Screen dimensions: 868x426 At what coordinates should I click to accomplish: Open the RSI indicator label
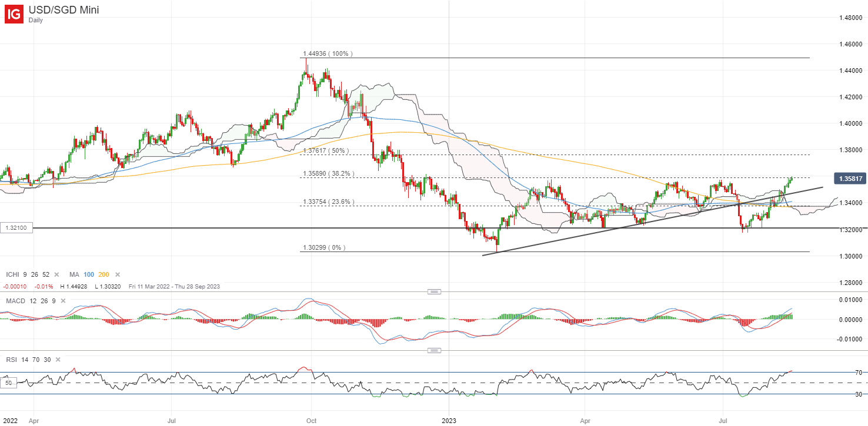click(x=11, y=360)
